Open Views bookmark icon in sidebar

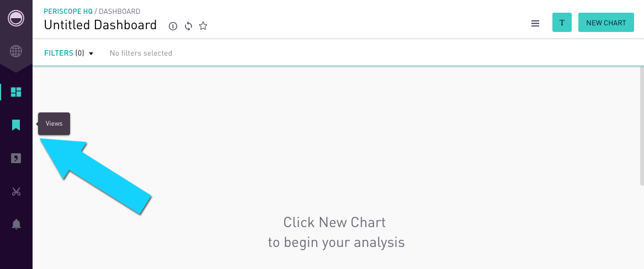click(16, 125)
